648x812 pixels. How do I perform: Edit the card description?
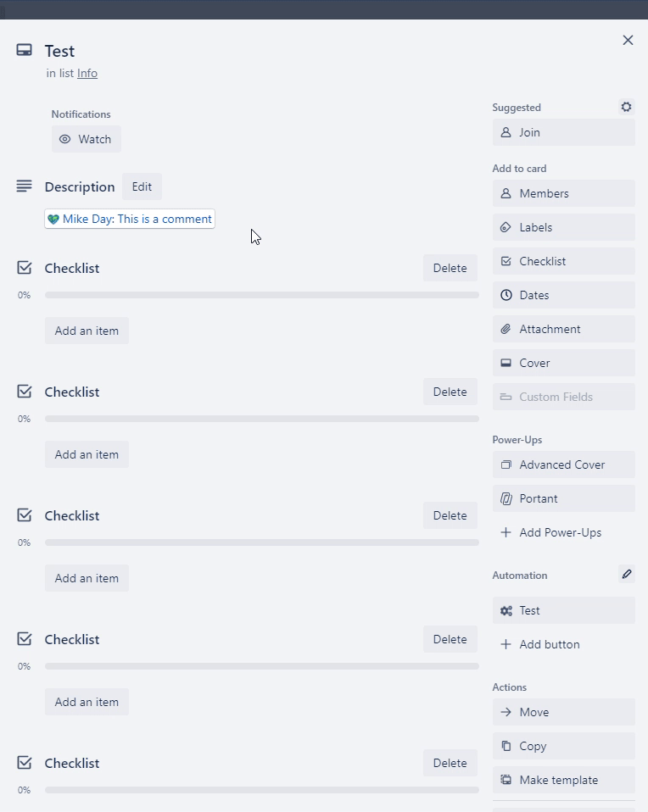click(x=142, y=186)
